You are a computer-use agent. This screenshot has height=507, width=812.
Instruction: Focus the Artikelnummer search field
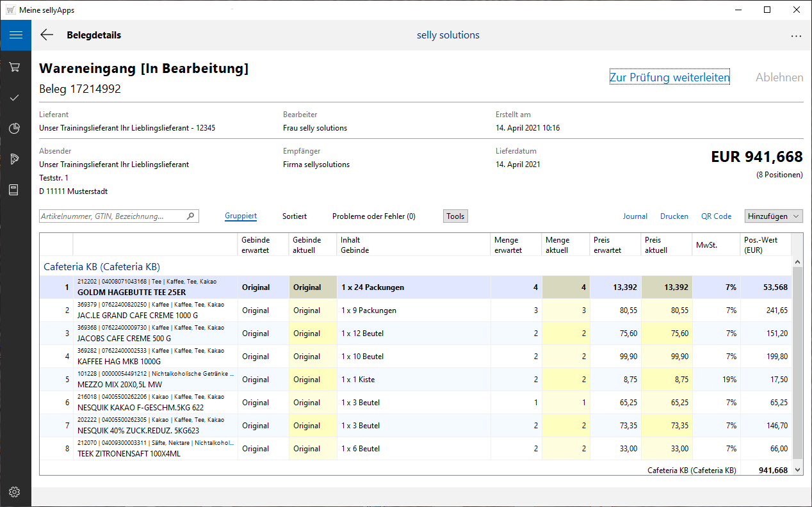112,216
